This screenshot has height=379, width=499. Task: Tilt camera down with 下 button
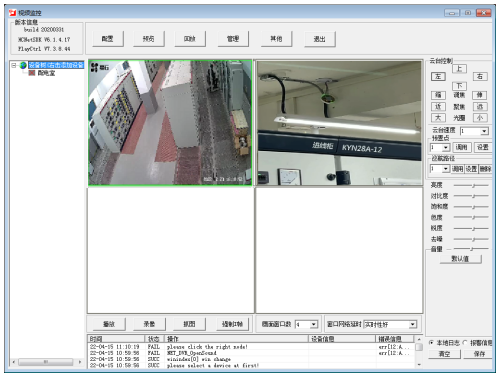click(x=459, y=86)
